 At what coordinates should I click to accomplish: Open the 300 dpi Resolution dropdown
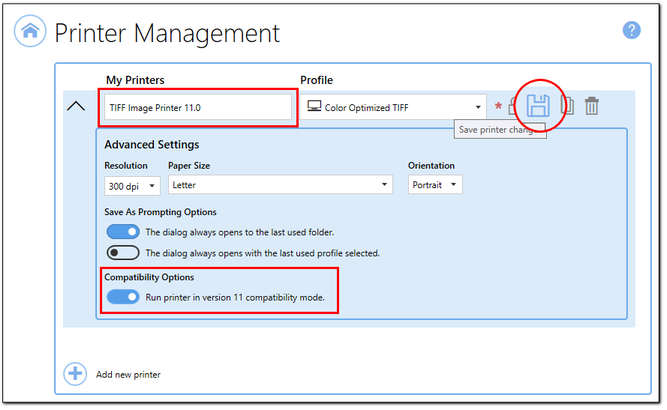click(x=132, y=186)
